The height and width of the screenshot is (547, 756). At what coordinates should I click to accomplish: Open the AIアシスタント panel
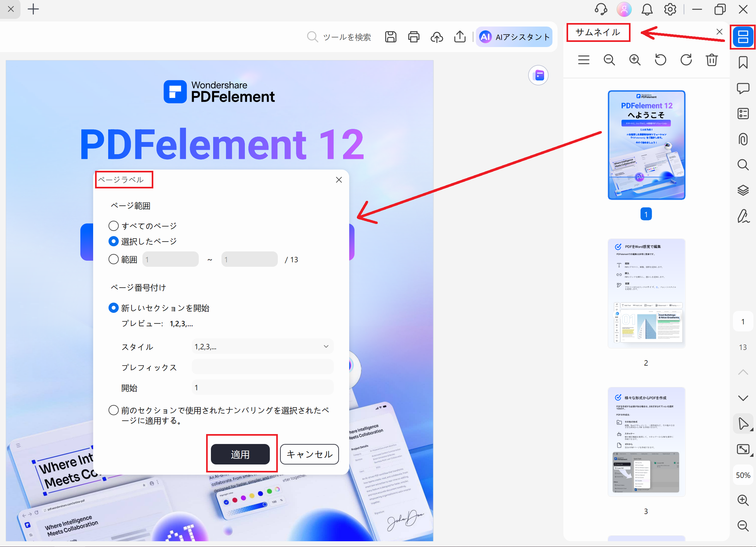click(x=514, y=37)
